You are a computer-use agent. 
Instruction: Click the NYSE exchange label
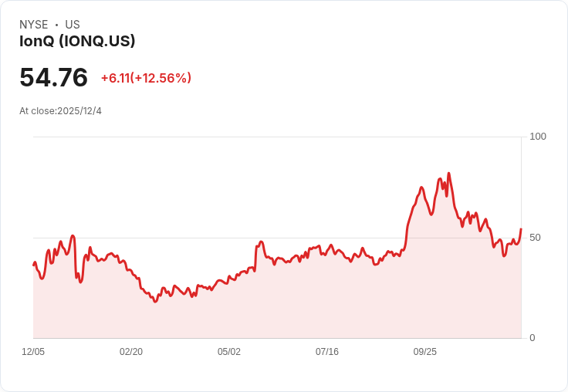34,25
